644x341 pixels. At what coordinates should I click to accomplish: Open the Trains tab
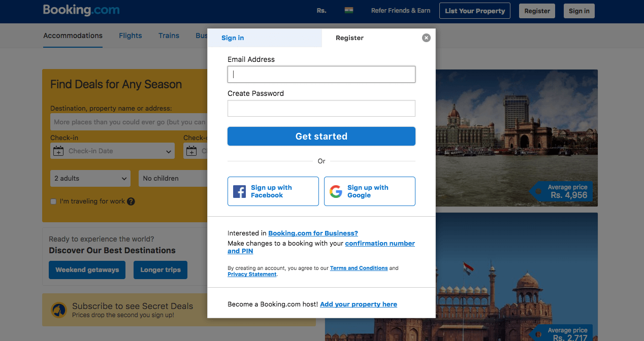[169, 36]
